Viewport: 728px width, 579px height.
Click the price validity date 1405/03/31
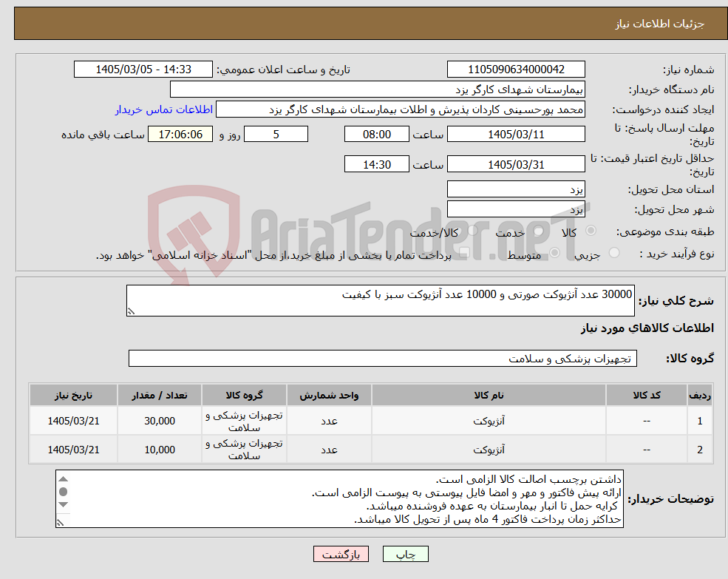516,164
